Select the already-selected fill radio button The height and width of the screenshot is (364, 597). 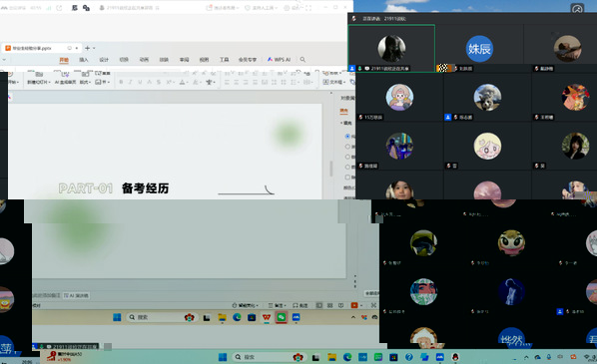(x=347, y=137)
